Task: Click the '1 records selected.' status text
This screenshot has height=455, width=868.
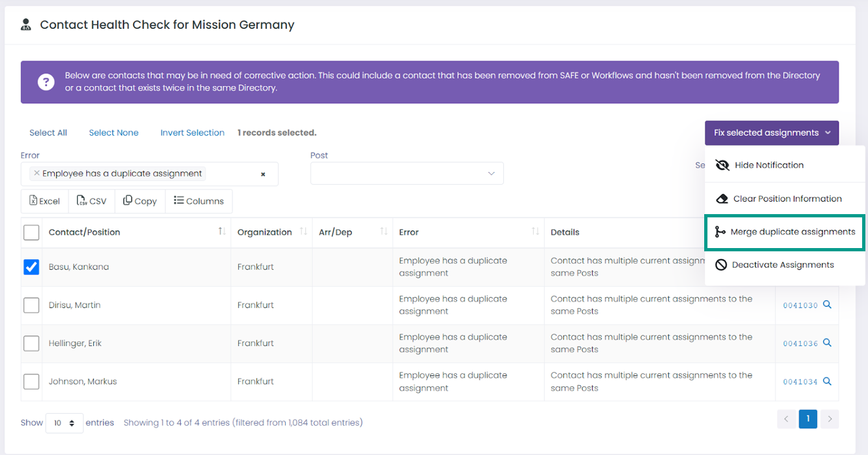Action: [277, 133]
